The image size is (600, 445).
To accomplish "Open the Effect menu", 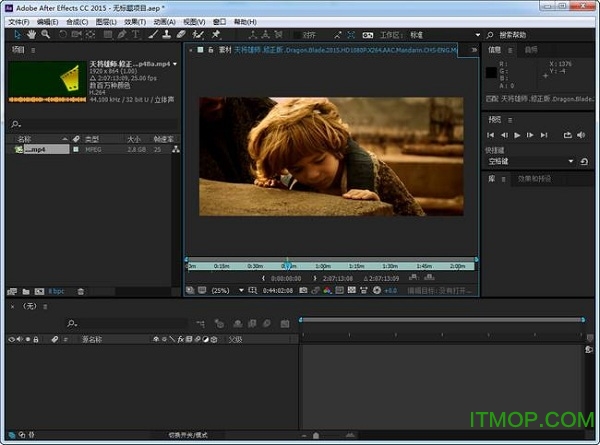I will click(135, 22).
